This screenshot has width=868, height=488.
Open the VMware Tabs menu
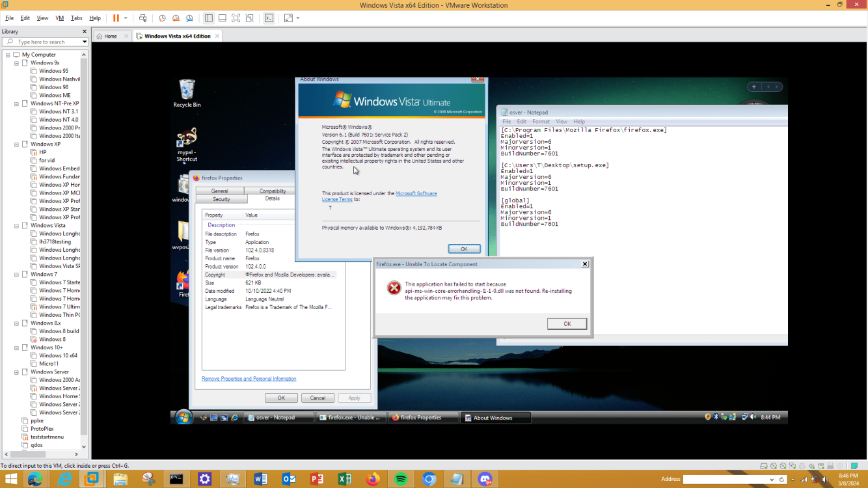[76, 18]
